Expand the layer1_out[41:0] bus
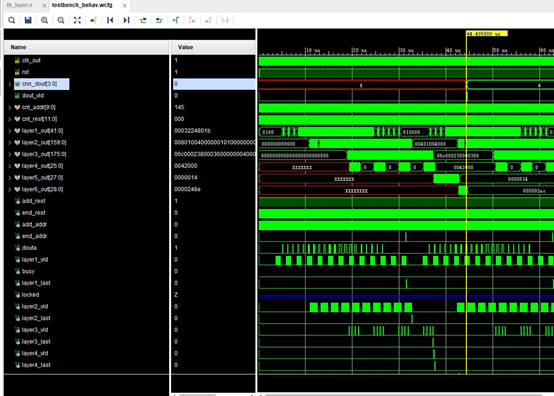This screenshot has width=554, height=396. 10,131
